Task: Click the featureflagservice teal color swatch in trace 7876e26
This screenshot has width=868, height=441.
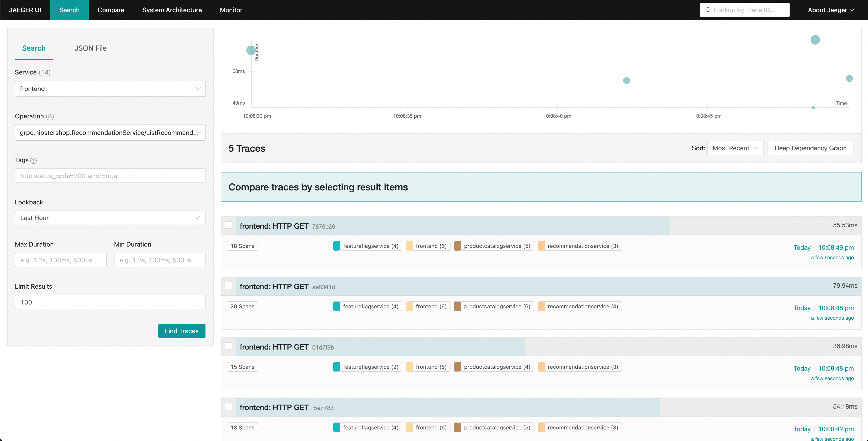Action: (x=336, y=246)
